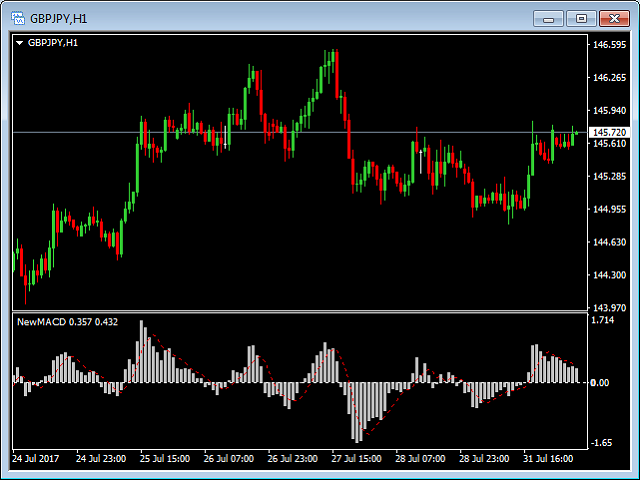
Task: Click the 0.00 indicator zero level label
Action: tap(602, 382)
